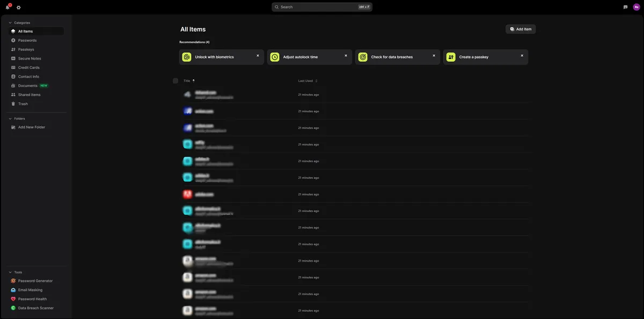The image size is (644, 319).
Task: Open the Passwords category
Action: click(x=36, y=40)
